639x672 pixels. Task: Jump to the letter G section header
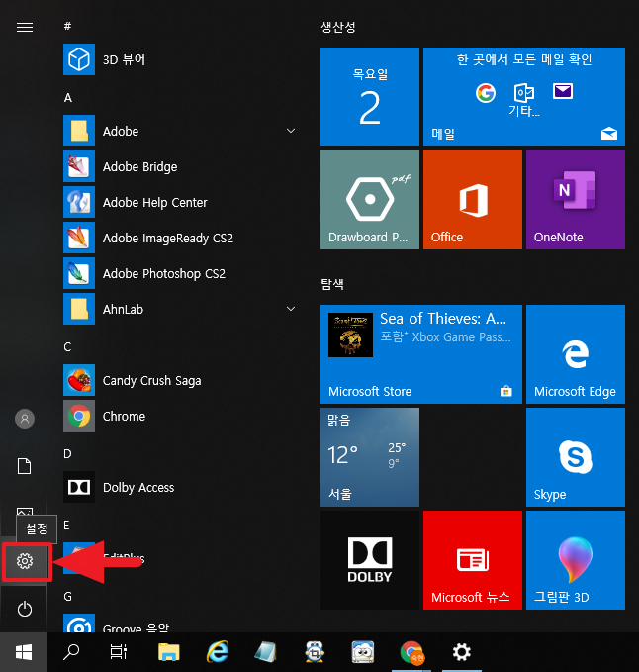tap(67, 597)
